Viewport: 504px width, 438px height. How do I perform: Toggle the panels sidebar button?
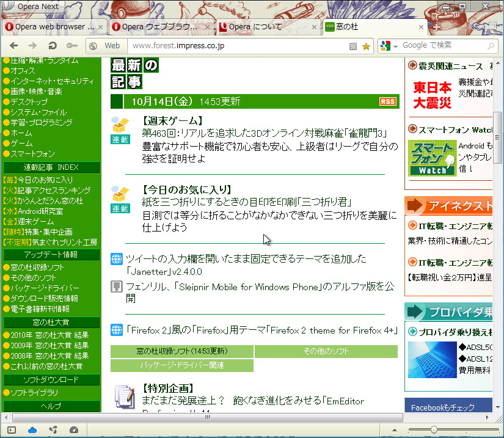tap(11, 430)
